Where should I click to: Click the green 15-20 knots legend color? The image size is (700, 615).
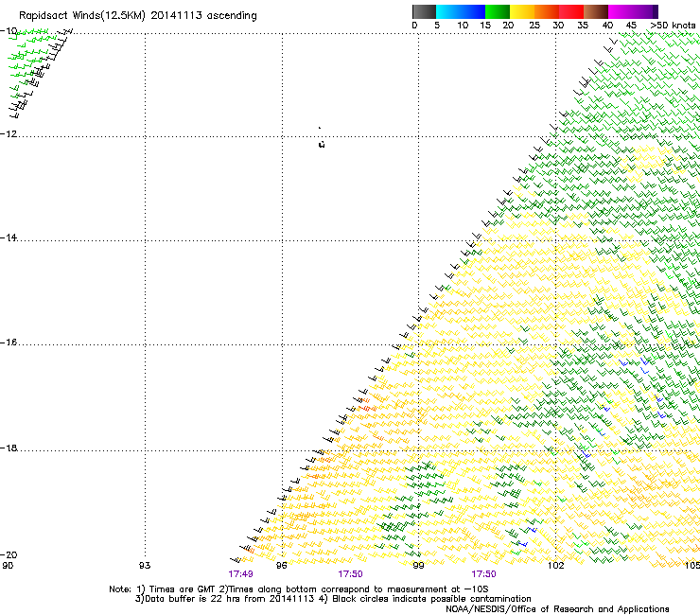498,11
